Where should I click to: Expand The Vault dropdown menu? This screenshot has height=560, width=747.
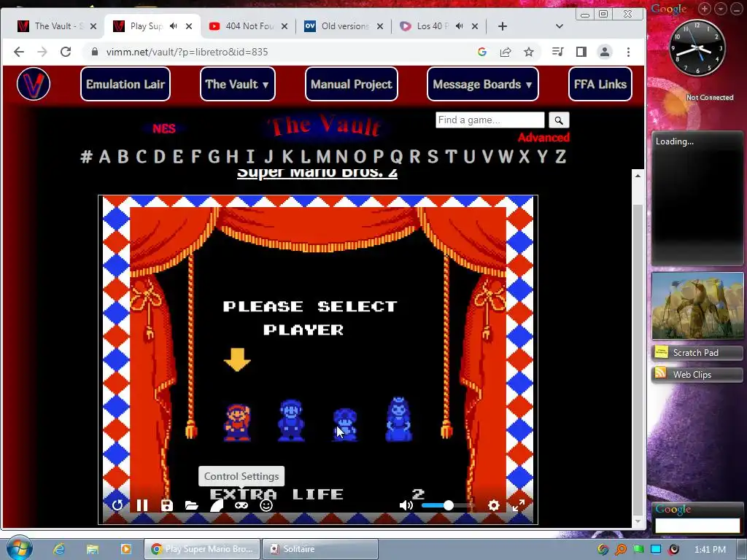pos(237,85)
